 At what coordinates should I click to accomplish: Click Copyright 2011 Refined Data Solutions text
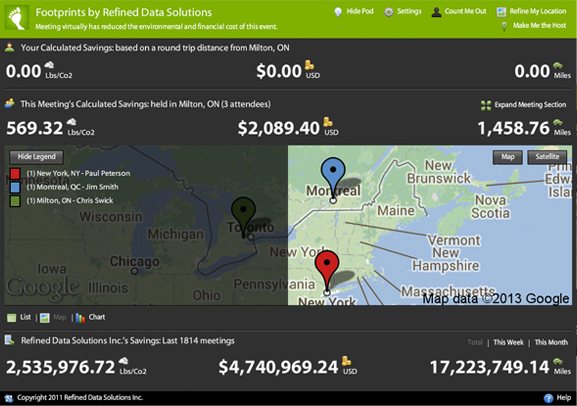[80, 398]
